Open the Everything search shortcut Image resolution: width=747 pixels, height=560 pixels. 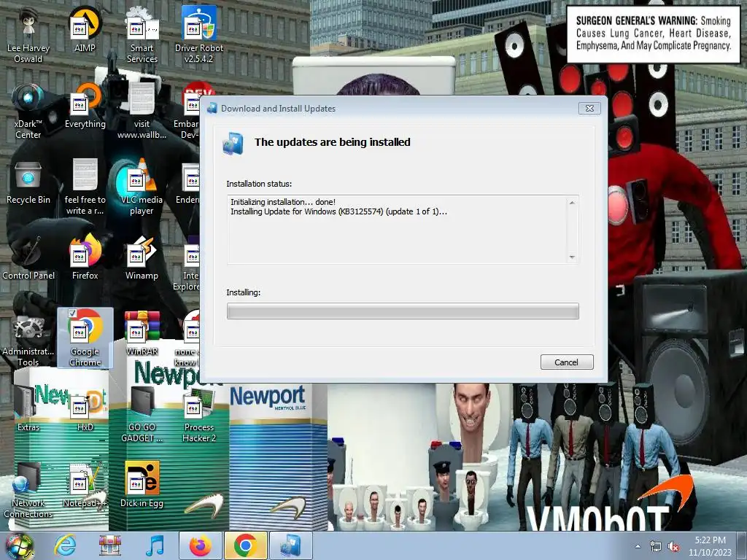[85, 106]
